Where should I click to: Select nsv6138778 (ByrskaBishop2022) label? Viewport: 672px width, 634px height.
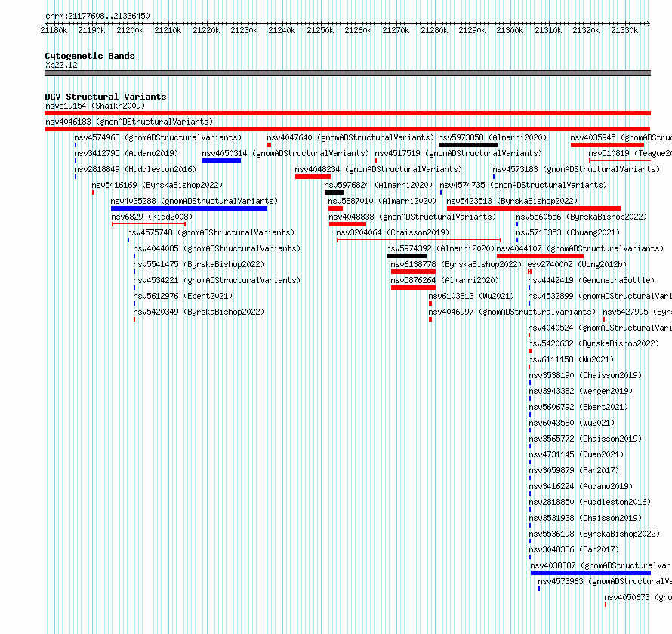[x=456, y=264]
